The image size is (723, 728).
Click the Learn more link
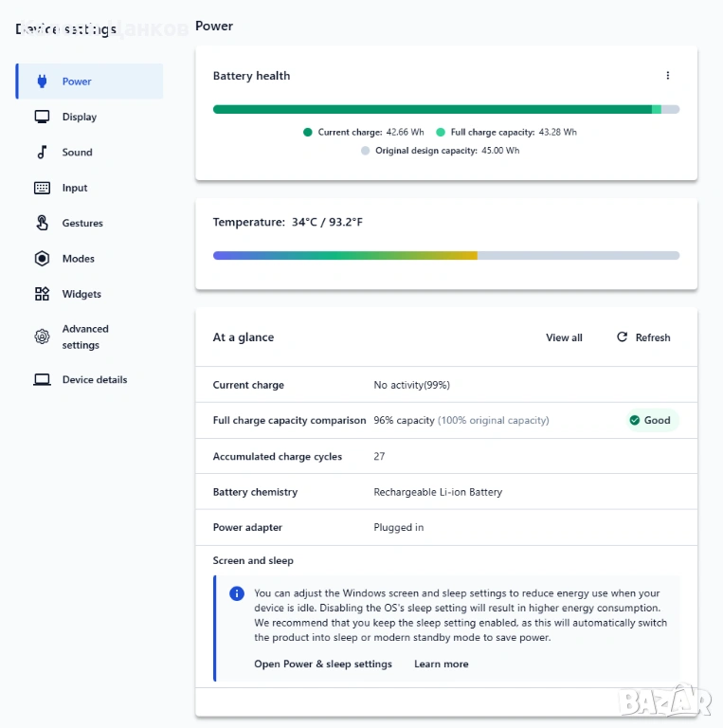pyautogui.click(x=441, y=664)
